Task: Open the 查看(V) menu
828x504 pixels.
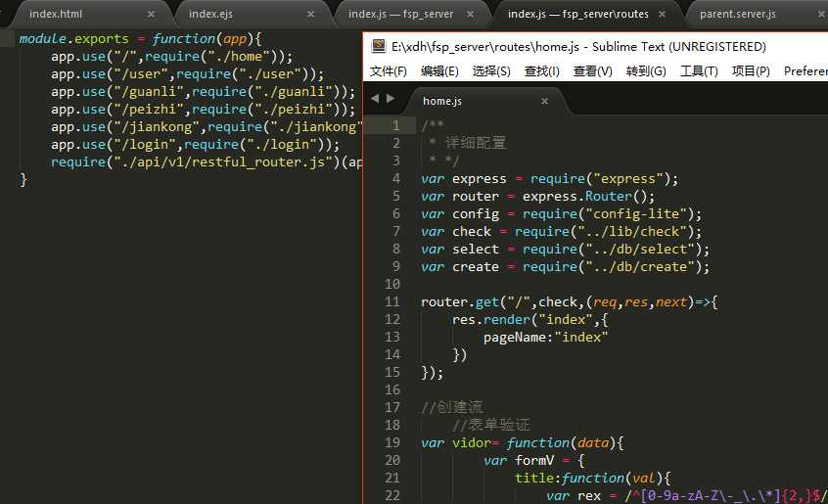Action: coord(593,71)
